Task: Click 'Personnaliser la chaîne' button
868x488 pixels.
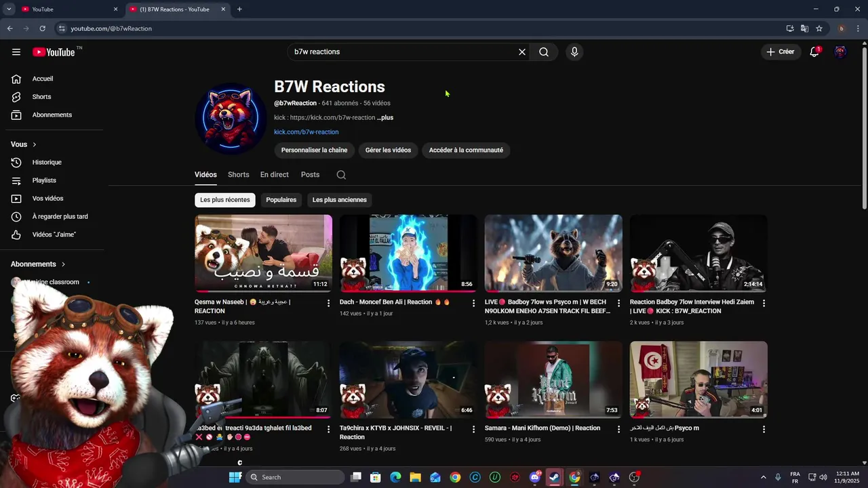Action: [x=314, y=150]
